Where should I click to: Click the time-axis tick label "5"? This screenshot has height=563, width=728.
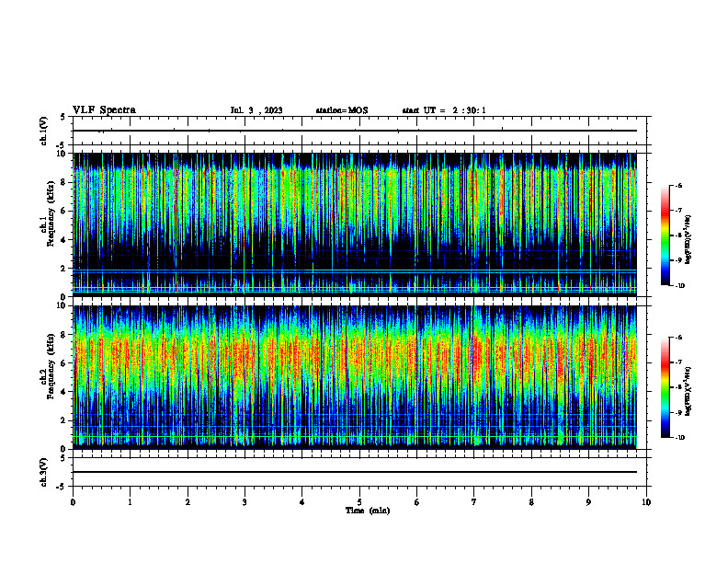[x=359, y=502]
